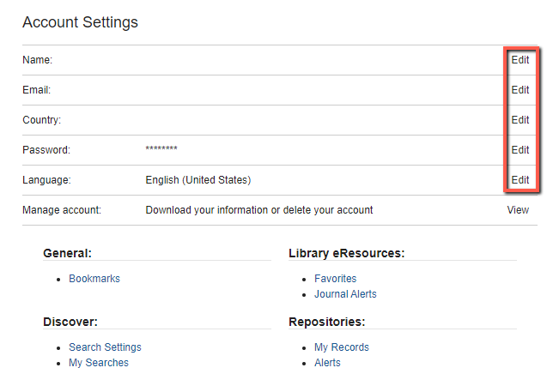This screenshot has width=553, height=392.
Task: Edit the Password setting
Action: (520, 150)
